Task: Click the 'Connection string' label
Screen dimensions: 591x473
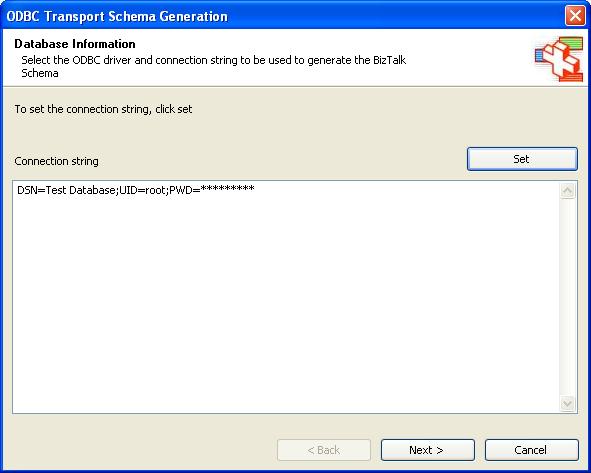Action: pyautogui.click(x=57, y=161)
